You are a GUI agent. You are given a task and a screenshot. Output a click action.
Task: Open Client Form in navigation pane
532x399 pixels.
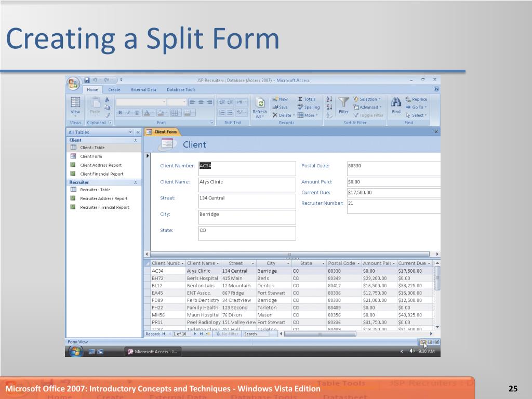[x=104, y=156]
